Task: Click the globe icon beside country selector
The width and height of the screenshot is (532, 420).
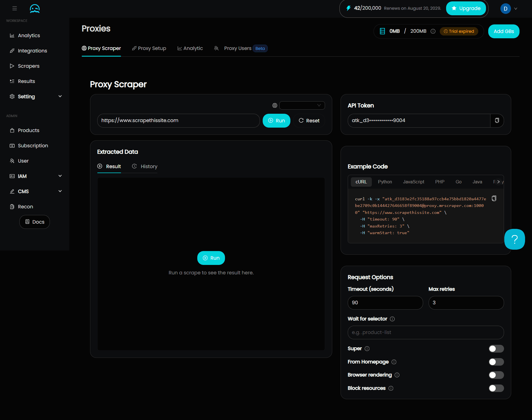Action: point(275,105)
